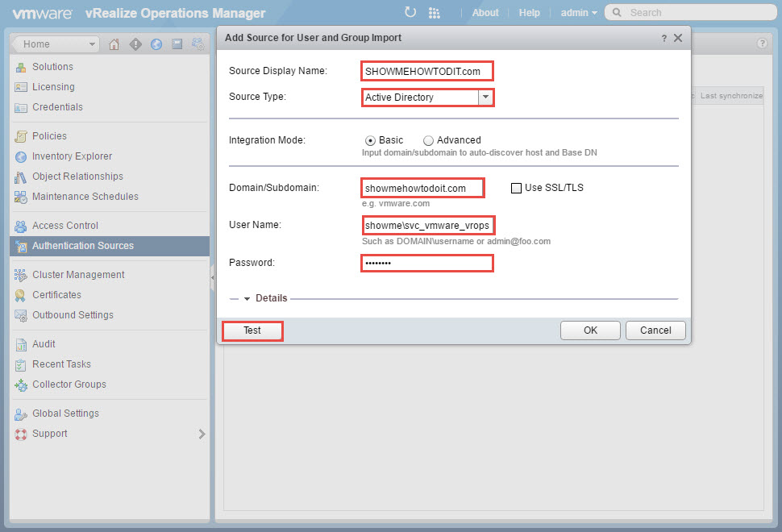
Task: Open the admin user dropdown menu
Action: [x=579, y=13]
